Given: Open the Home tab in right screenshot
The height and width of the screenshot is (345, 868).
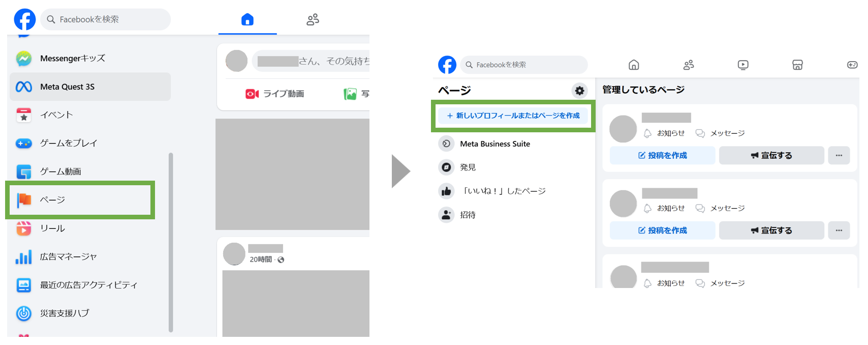Looking at the screenshot, I should pos(634,65).
